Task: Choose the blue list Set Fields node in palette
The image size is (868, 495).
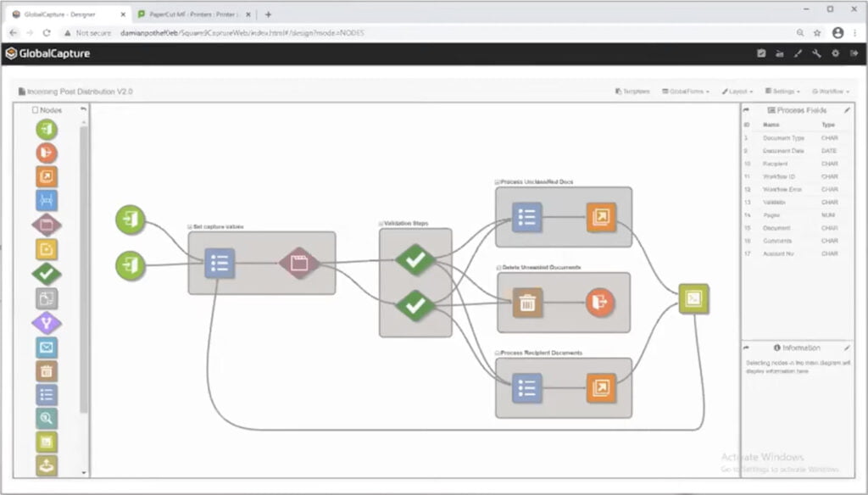Action: coord(47,395)
